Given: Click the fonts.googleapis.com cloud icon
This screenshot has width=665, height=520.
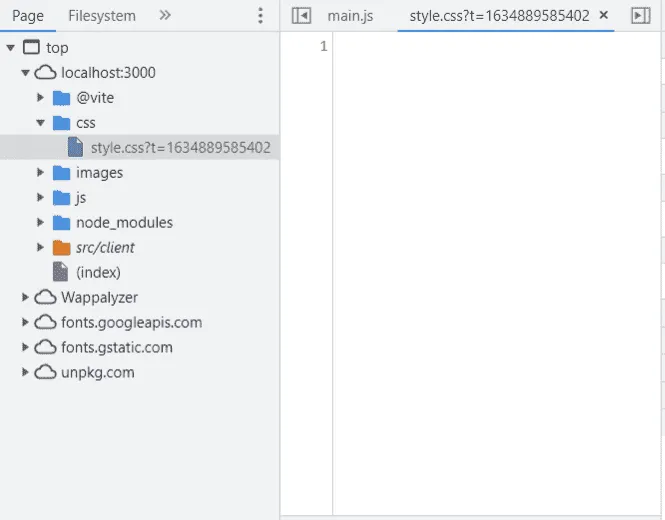Looking at the screenshot, I should click(x=45, y=322).
